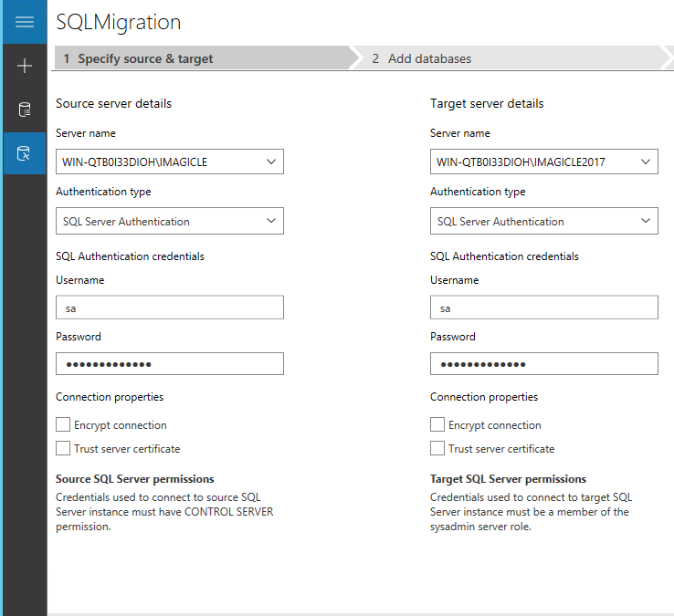Select the Migrations icon in sidebar
674x616 pixels.
click(25, 153)
